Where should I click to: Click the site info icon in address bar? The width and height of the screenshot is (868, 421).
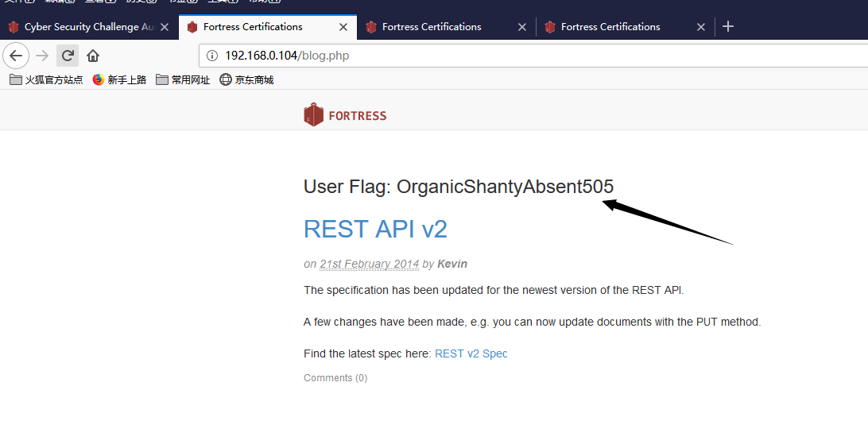(x=212, y=56)
